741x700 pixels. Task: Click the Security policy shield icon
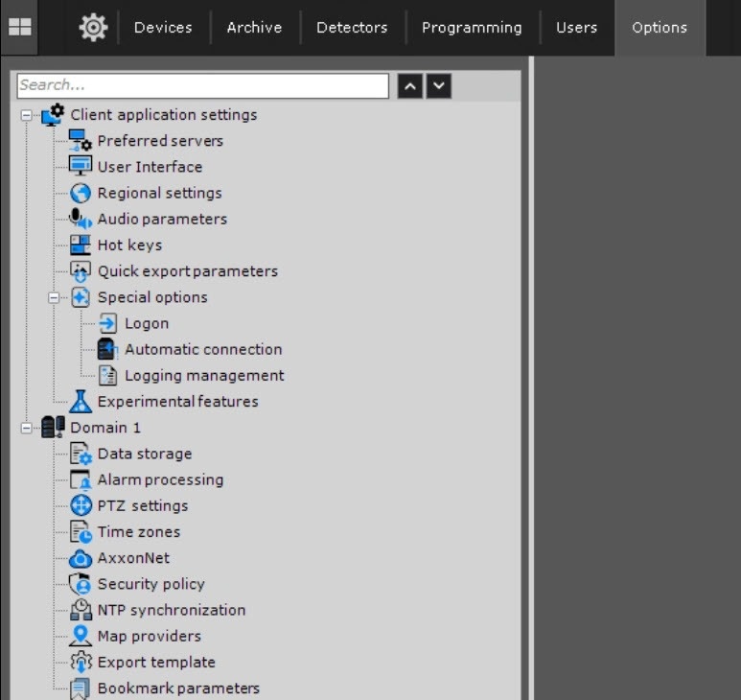click(80, 584)
